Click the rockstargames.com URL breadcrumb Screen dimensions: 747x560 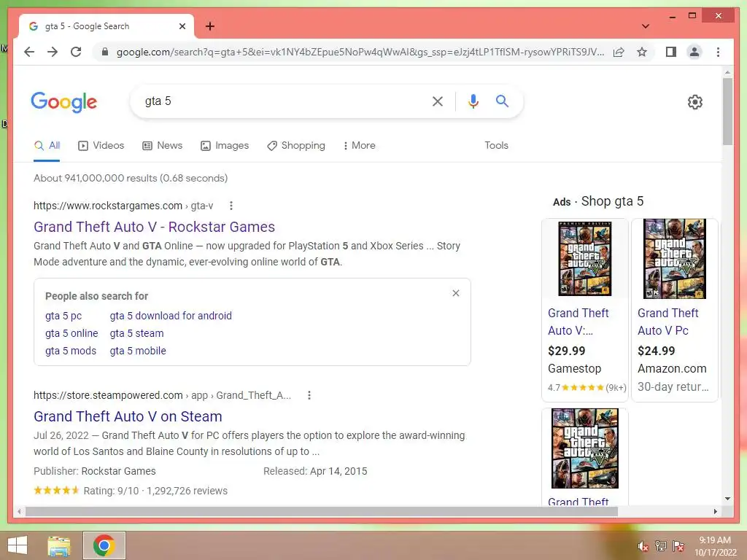(x=123, y=206)
